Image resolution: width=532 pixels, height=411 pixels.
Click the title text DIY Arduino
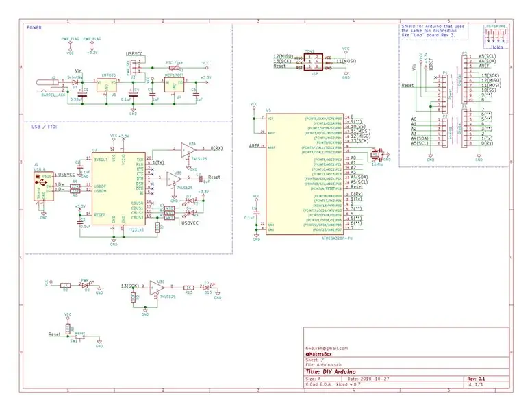click(331, 372)
